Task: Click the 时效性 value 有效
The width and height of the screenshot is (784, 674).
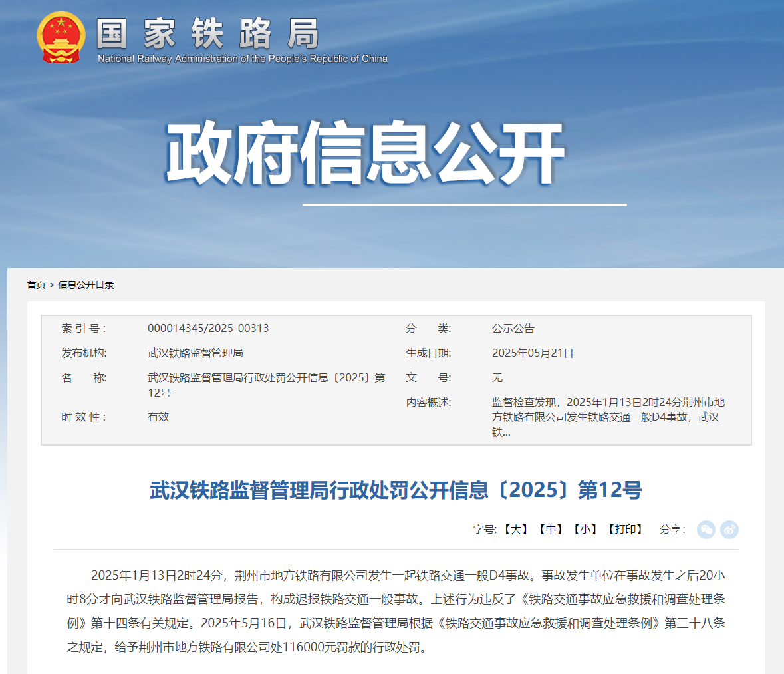Action: click(158, 417)
